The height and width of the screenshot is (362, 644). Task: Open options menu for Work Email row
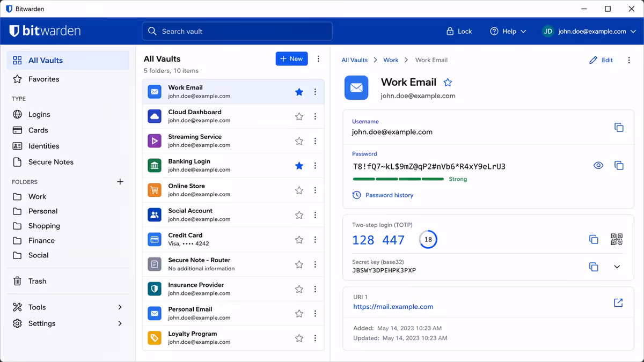(315, 92)
